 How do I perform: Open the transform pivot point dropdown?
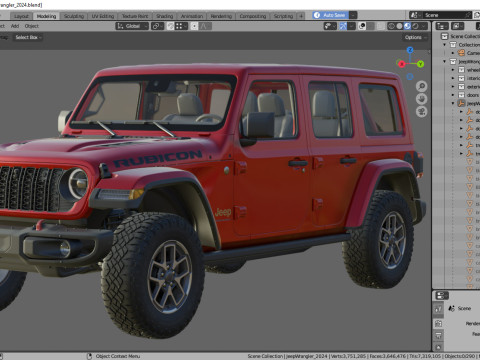pyautogui.click(x=157, y=26)
